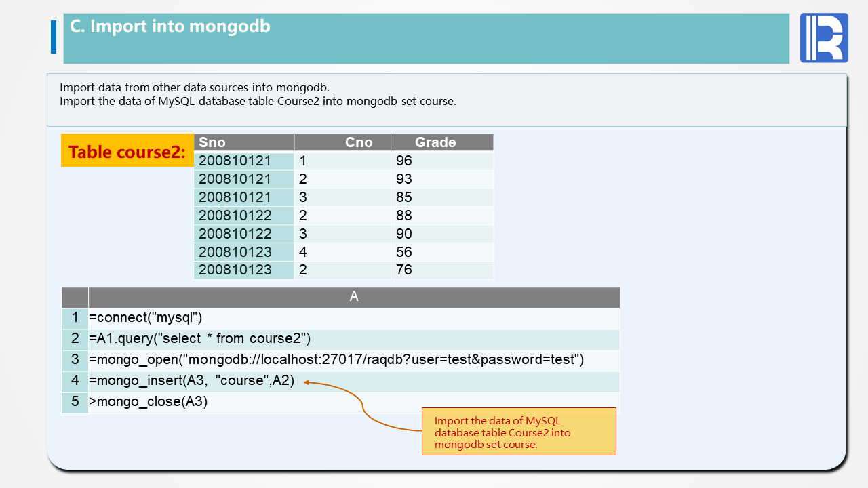This screenshot has height=488, width=868.
Task: Click the =connect("mysql") cell
Action: point(354,318)
